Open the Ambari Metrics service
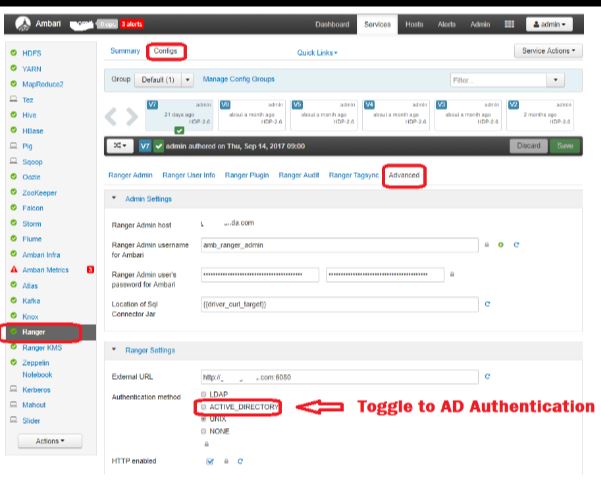 [x=45, y=270]
